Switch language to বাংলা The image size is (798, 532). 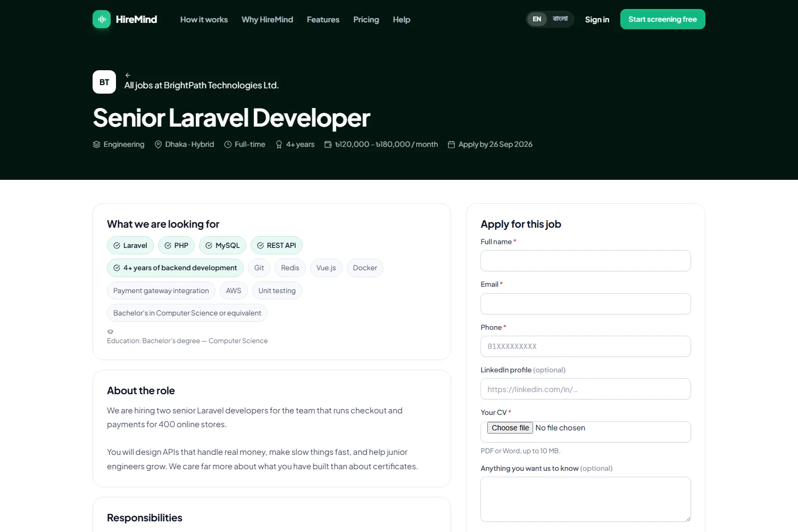pos(560,19)
